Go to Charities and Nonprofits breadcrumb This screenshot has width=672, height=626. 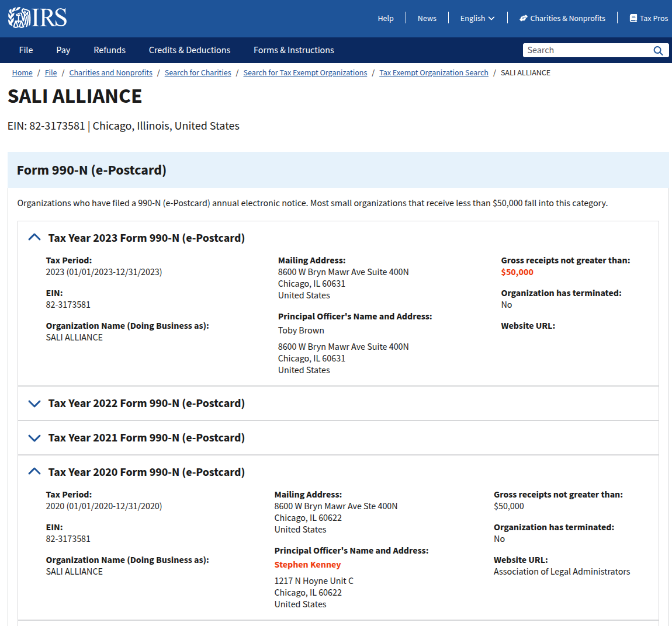point(110,73)
